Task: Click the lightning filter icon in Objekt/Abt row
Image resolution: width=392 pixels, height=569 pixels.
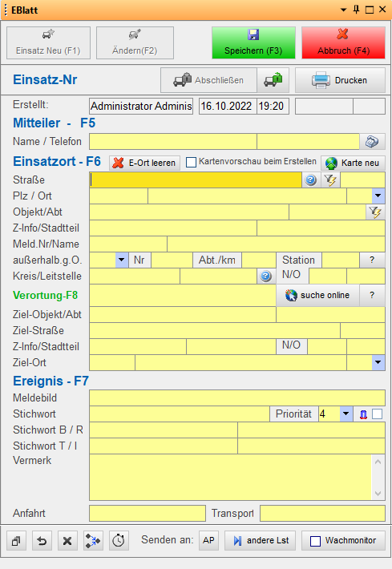Action: pos(375,212)
